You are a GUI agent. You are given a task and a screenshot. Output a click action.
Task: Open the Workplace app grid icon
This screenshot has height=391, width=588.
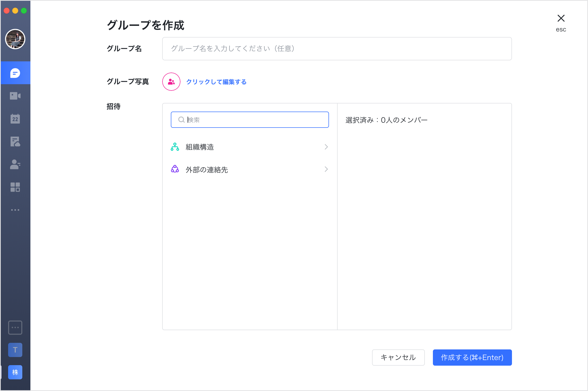(15, 187)
